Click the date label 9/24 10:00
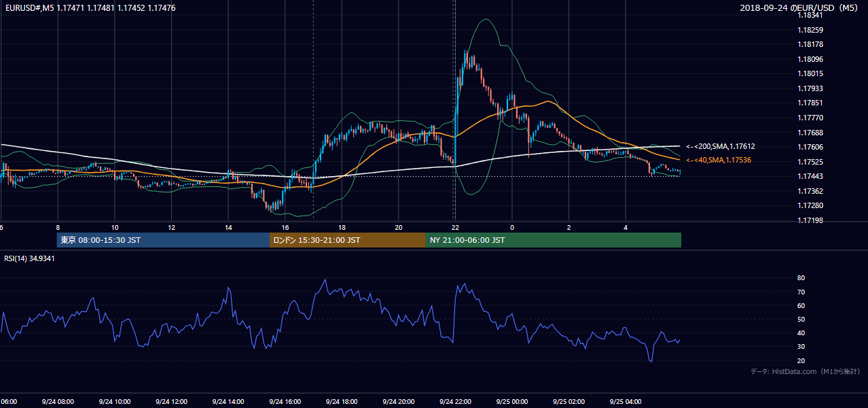The width and height of the screenshot is (868, 408). click(x=115, y=402)
